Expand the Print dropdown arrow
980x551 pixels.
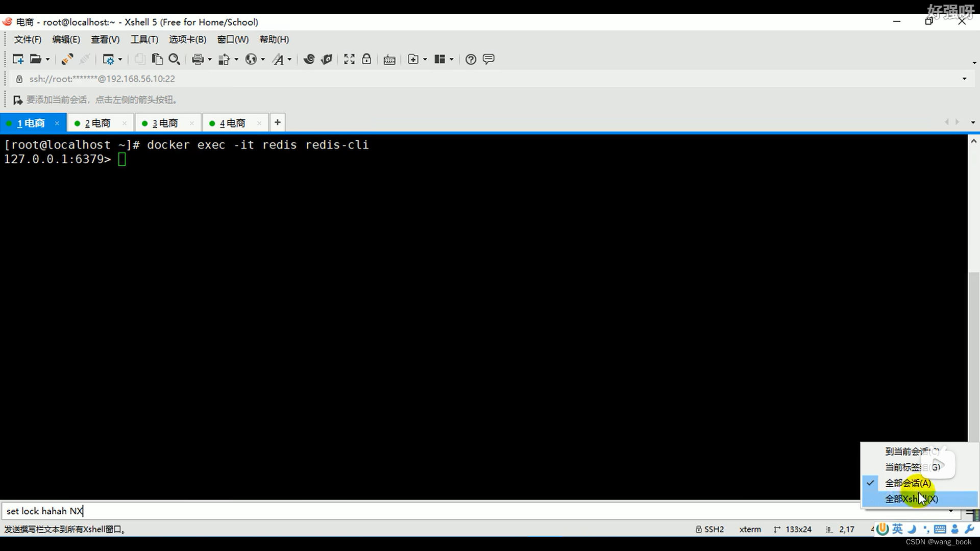pyautogui.click(x=210, y=60)
